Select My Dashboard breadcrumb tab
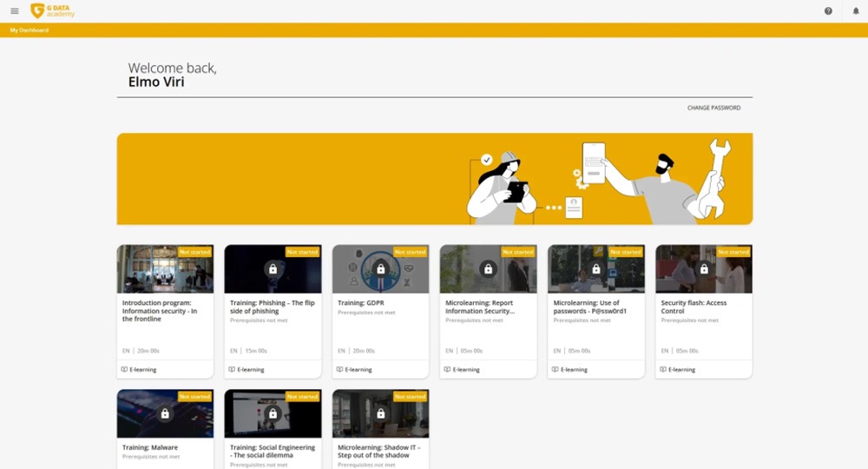Viewport: 868px width, 469px height. (x=30, y=30)
